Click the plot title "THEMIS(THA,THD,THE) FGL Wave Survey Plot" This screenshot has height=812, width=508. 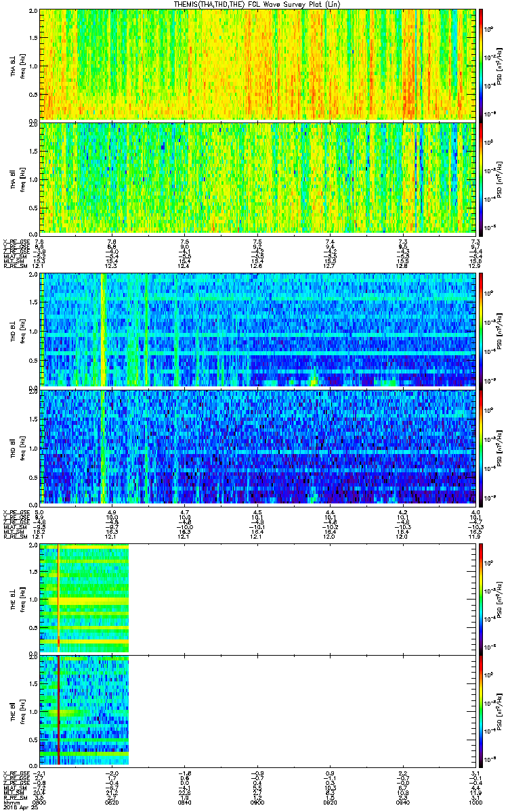[x=259, y=4]
